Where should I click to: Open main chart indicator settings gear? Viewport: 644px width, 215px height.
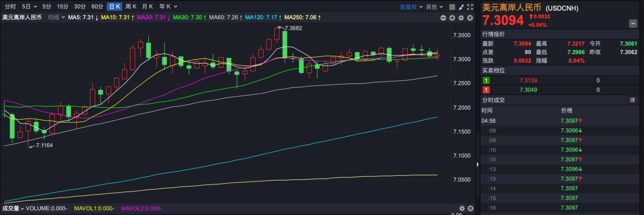[x=461, y=18]
